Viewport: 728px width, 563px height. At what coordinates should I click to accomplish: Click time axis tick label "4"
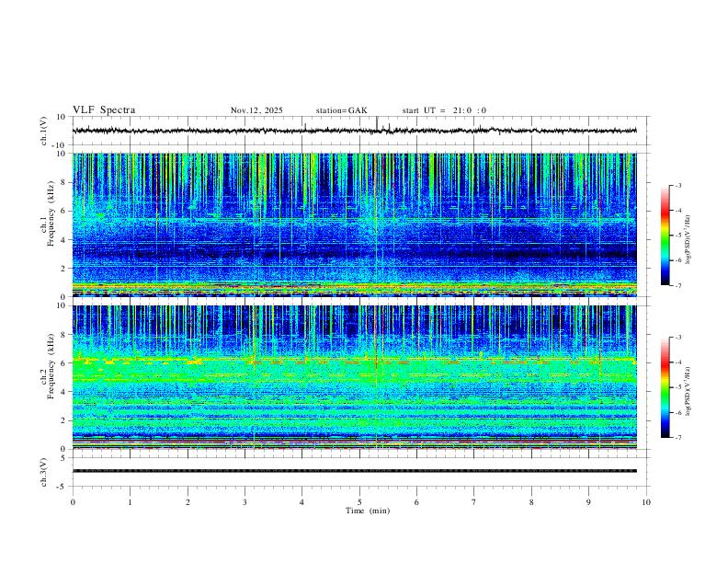[301, 502]
